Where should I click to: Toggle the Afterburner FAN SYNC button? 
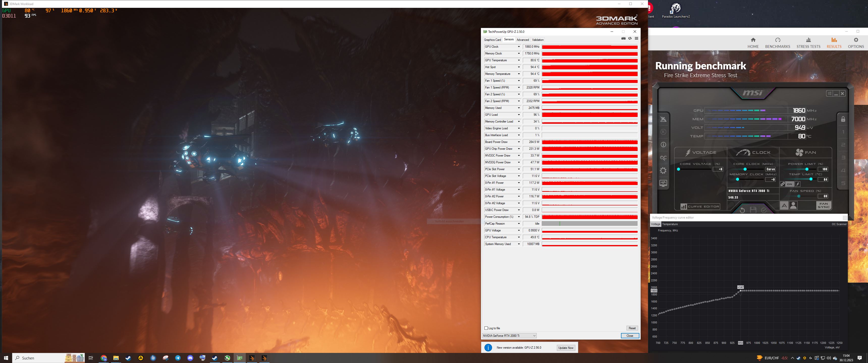824,205
